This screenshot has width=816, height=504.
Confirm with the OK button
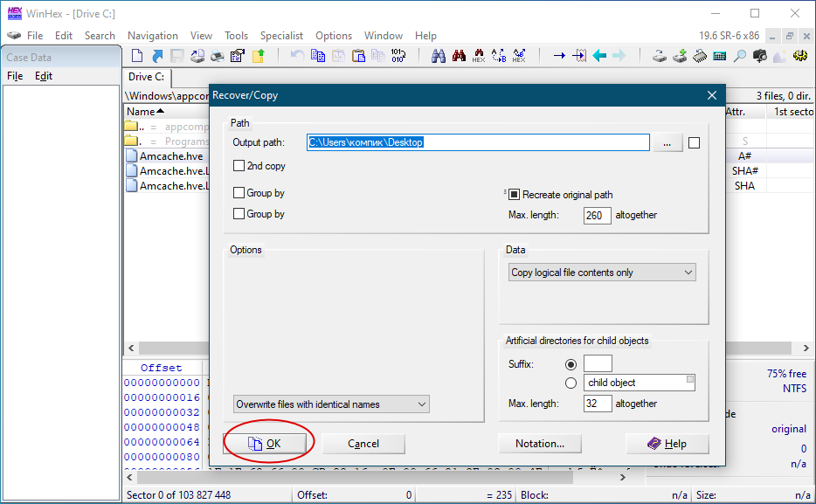pos(265,443)
